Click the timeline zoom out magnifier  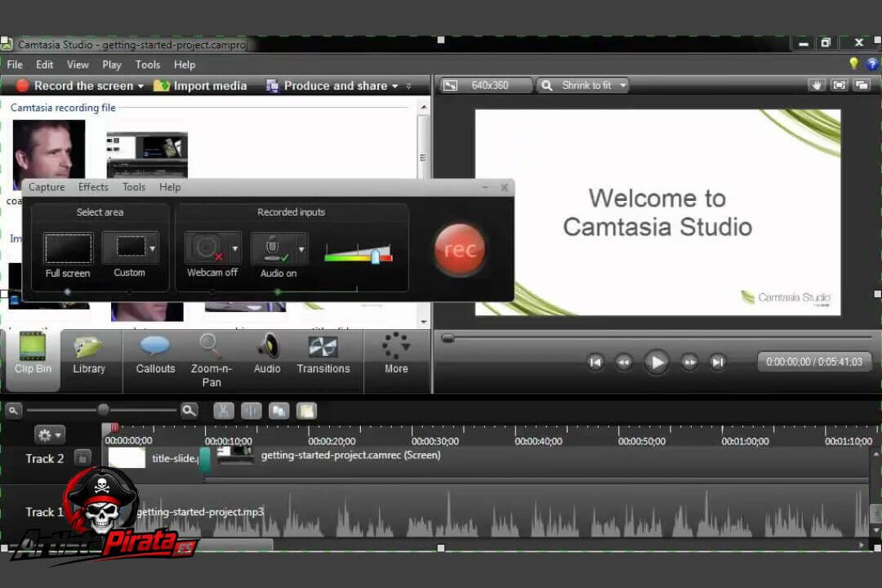(x=14, y=411)
